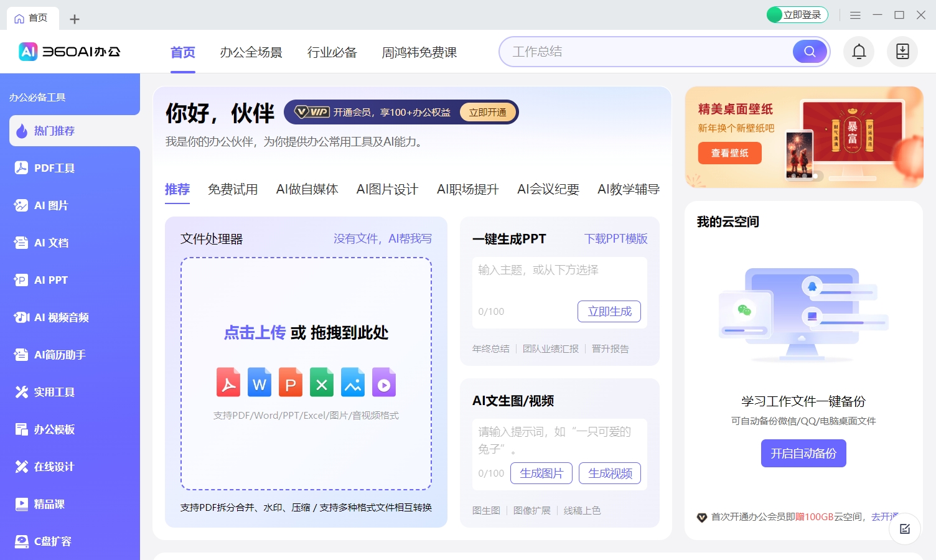This screenshot has width=936, height=560.
Task: Click 没有文件，AI帮我写 link
Action: coord(383,239)
